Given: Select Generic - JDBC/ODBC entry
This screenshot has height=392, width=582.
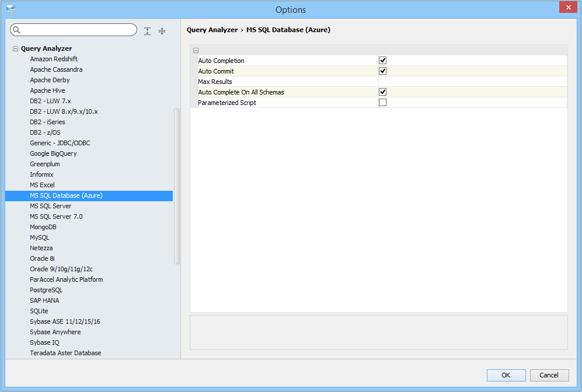Looking at the screenshot, I should [60, 143].
